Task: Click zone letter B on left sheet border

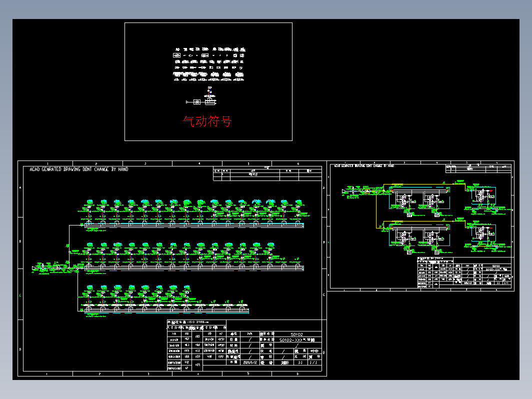Action: coord(20,241)
